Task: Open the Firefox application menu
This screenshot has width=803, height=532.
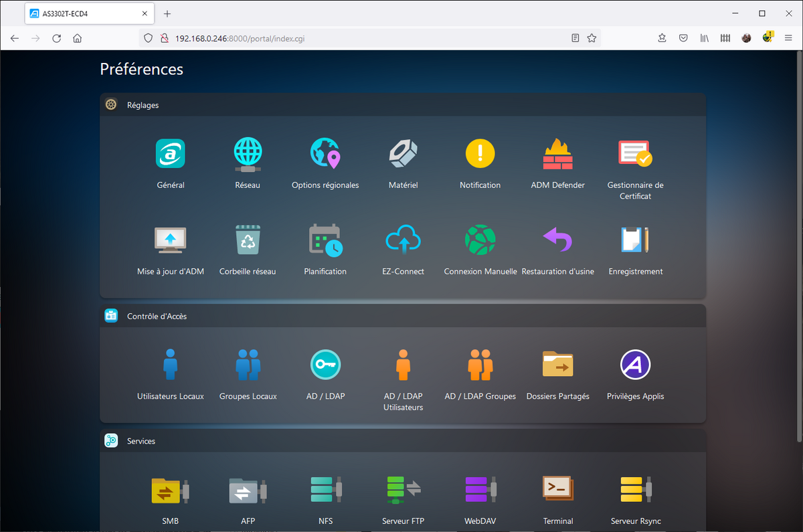Action: (x=788, y=38)
